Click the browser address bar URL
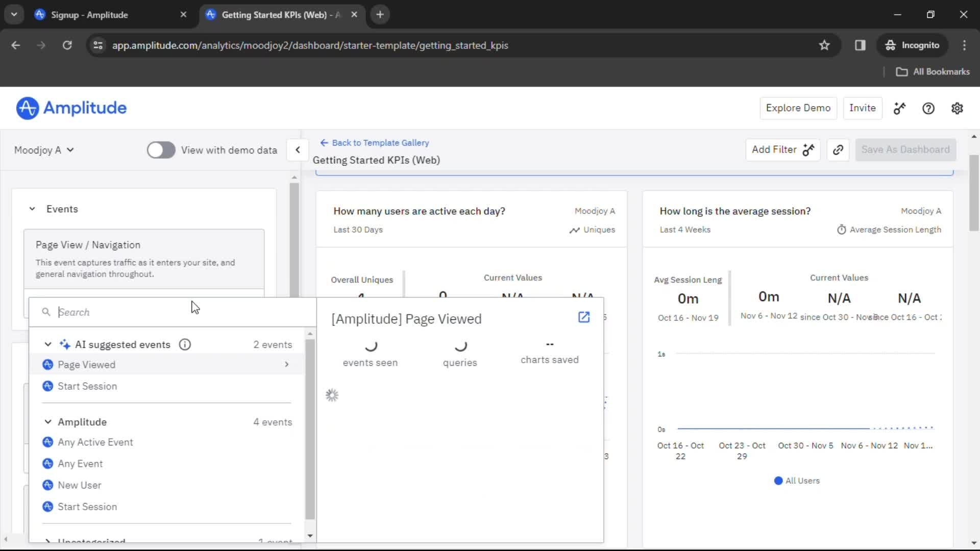 [x=310, y=45]
